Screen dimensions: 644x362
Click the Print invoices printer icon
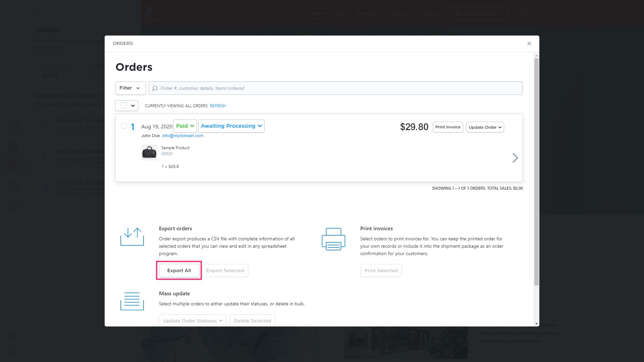tap(333, 239)
